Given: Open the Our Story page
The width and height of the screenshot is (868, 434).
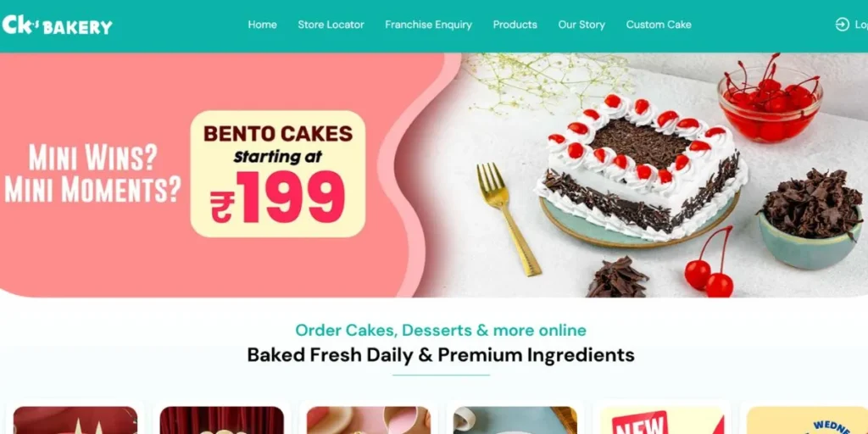Looking at the screenshot, I should point(581,25).
